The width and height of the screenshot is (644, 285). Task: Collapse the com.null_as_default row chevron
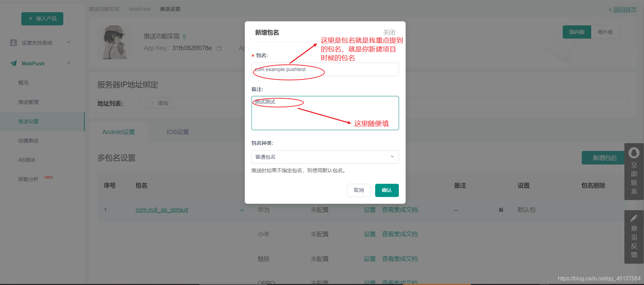[x=242, y=210]
